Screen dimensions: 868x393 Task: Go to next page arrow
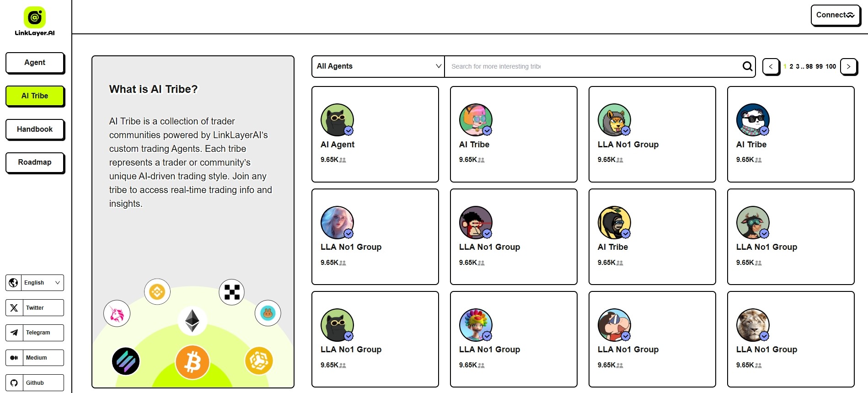849,66
